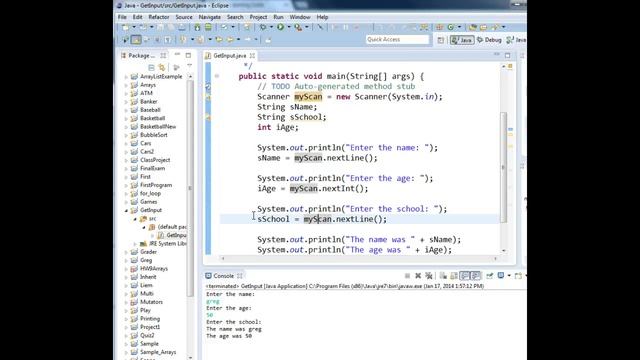Open the Run button dropdown arrow
640x360 pixels.
pos(289,27)
